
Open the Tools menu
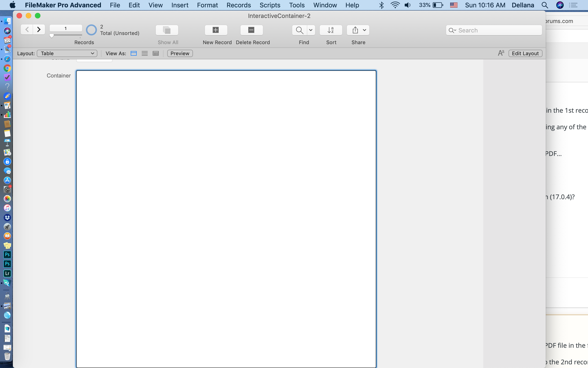coord(297,5)
